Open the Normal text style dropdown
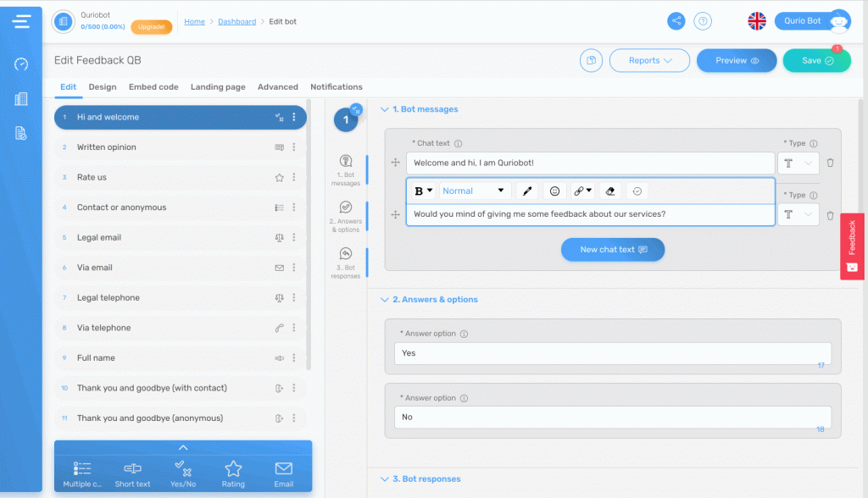Viewport: 868px width, 498px height. point(473,191)
